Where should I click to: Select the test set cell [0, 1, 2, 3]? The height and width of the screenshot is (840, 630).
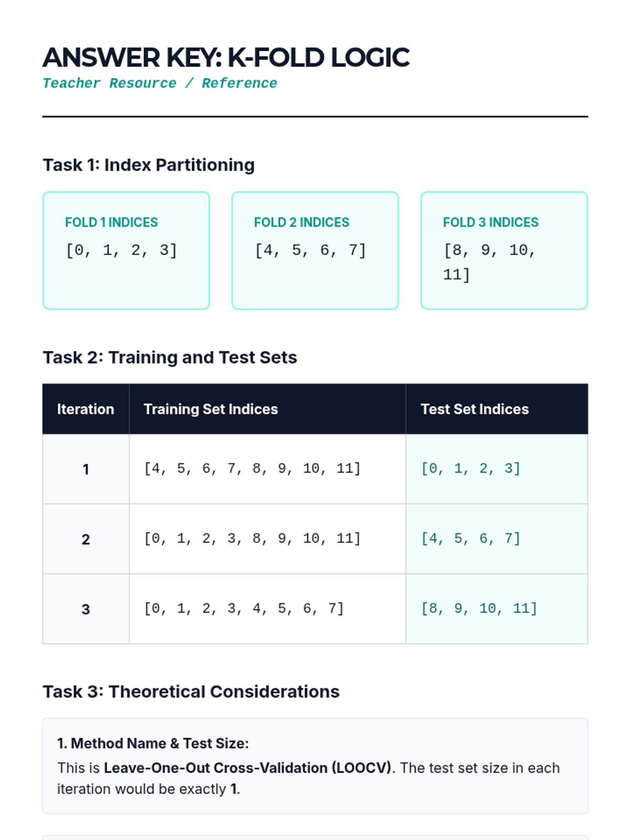point(470,468)
